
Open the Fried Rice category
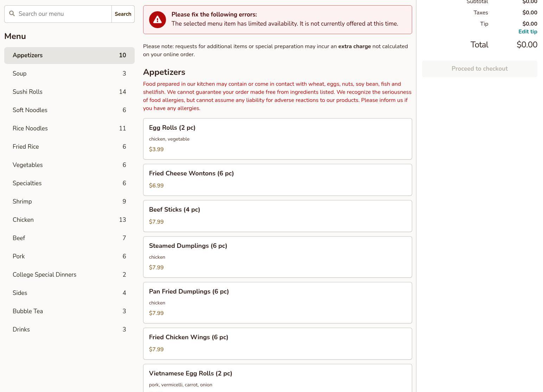tap(69, 147)
